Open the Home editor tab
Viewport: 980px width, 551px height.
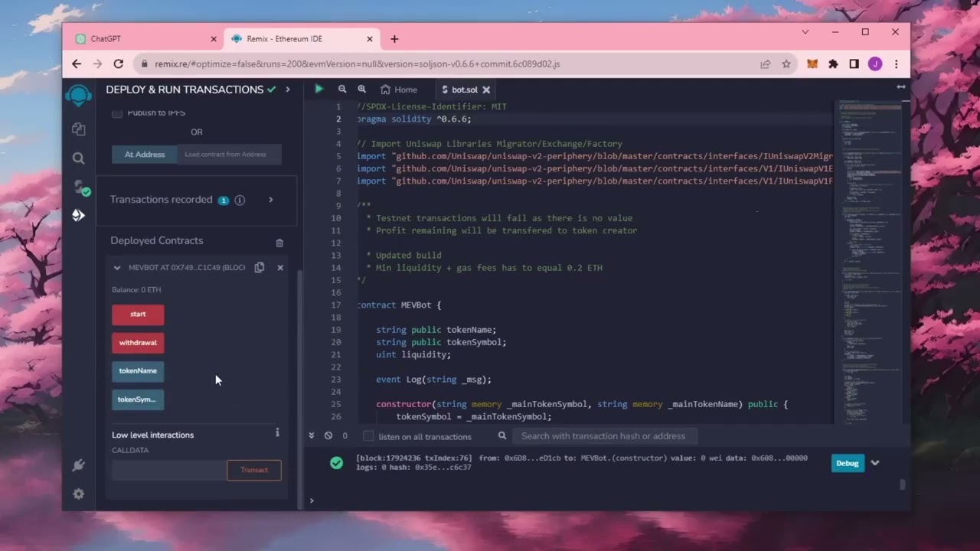(399, 90)
